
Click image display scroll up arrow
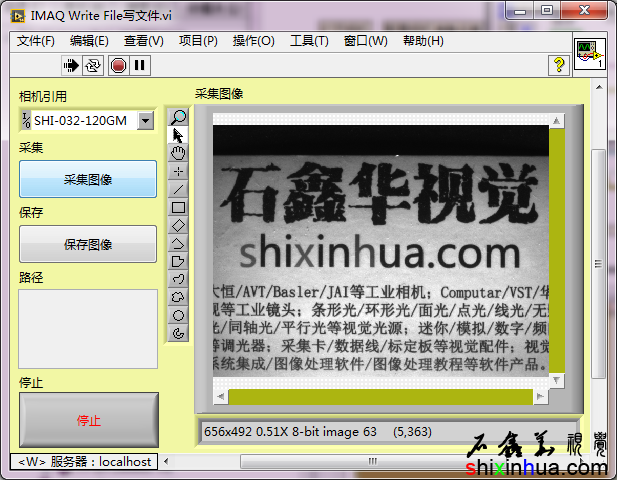click(556, 121)
